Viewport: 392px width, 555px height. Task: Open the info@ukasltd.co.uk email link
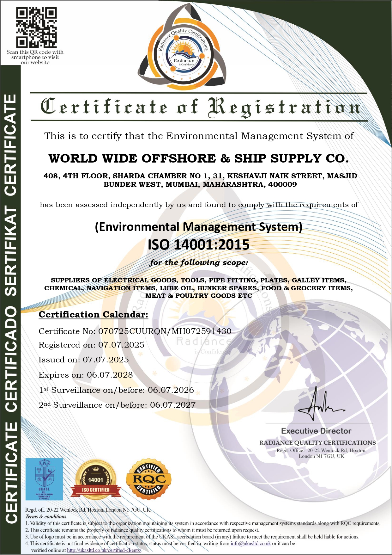[251, 543]
